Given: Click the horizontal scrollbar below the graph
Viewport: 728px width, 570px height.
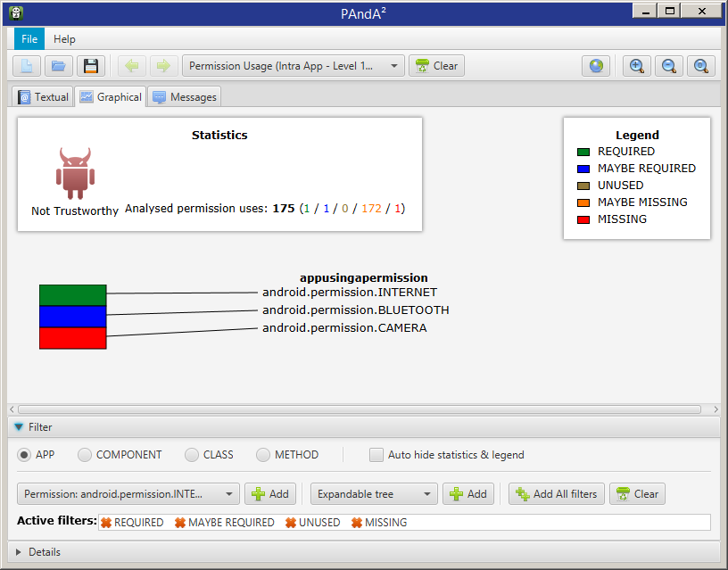Looking at the screenshot, I should [x=357, y=409].
